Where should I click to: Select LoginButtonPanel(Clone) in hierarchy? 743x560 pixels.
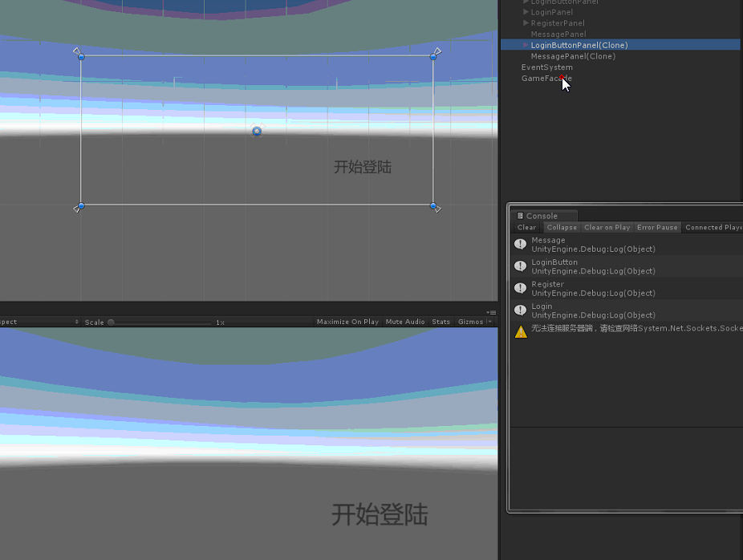coord(579,45)
